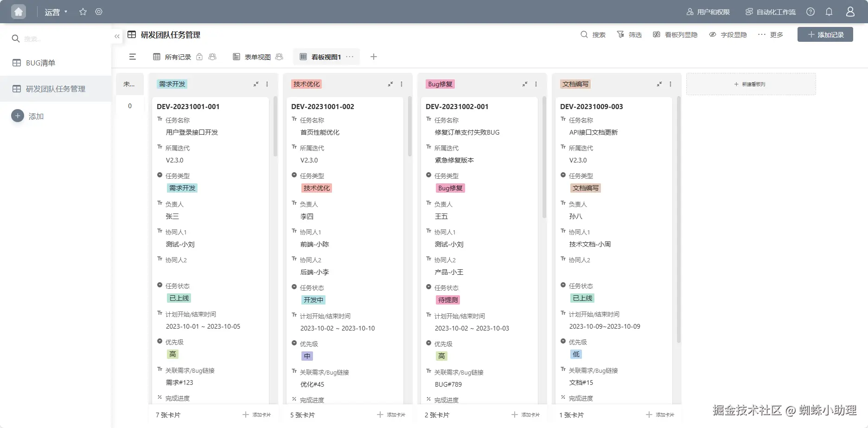Switch to 表单视图 tab
This screenshot has height=428, width=868.
click(252, 57)
